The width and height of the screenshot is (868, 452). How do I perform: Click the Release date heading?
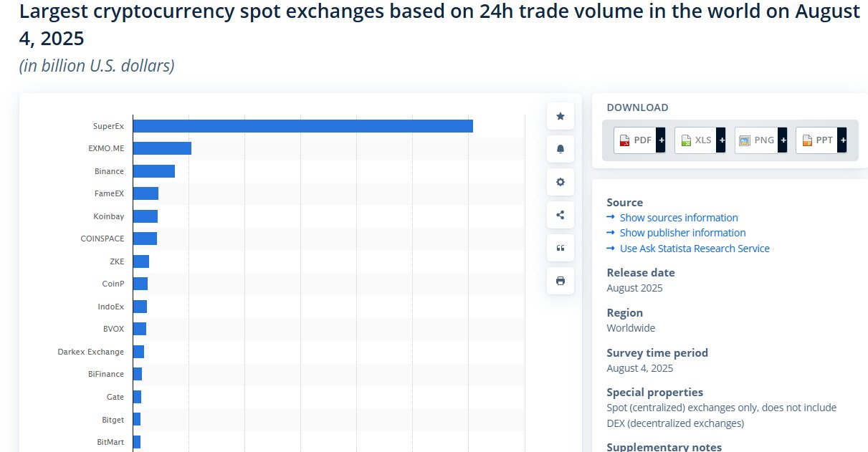(x=641, y=272)
